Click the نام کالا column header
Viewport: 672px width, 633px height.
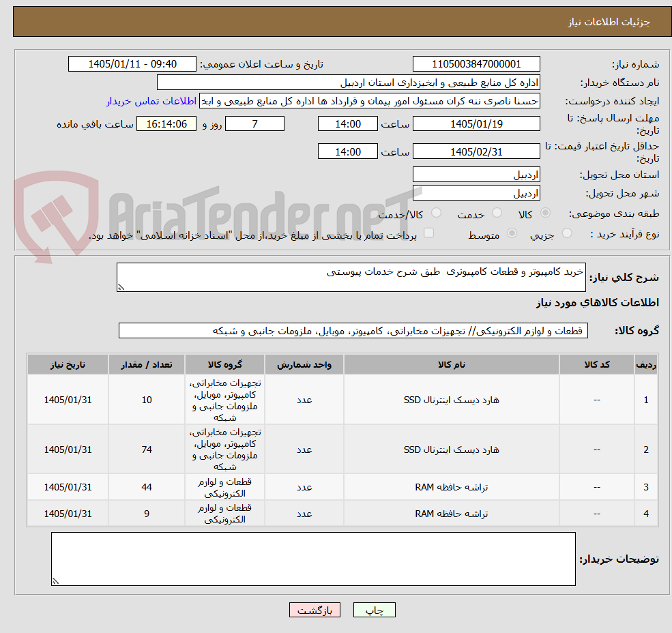tap(451, 364)
